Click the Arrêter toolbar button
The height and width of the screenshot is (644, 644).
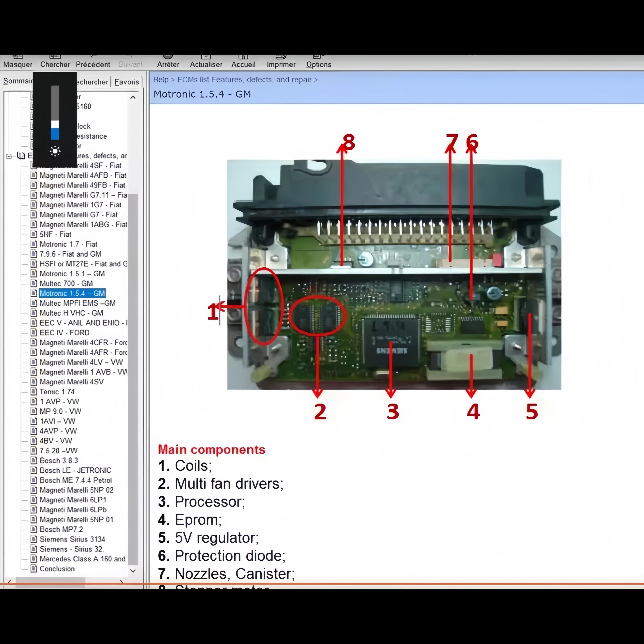click(168, 62)
